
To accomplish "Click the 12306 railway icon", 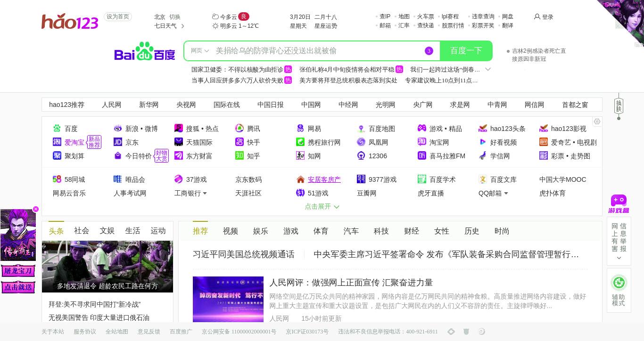I will pos(361,156).
